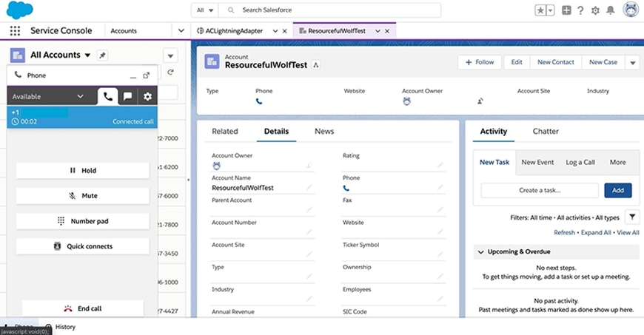The width and height of the screenshot is (644, 335).
Task: Open History in the utility bar
Action: [x=61, y=327]
